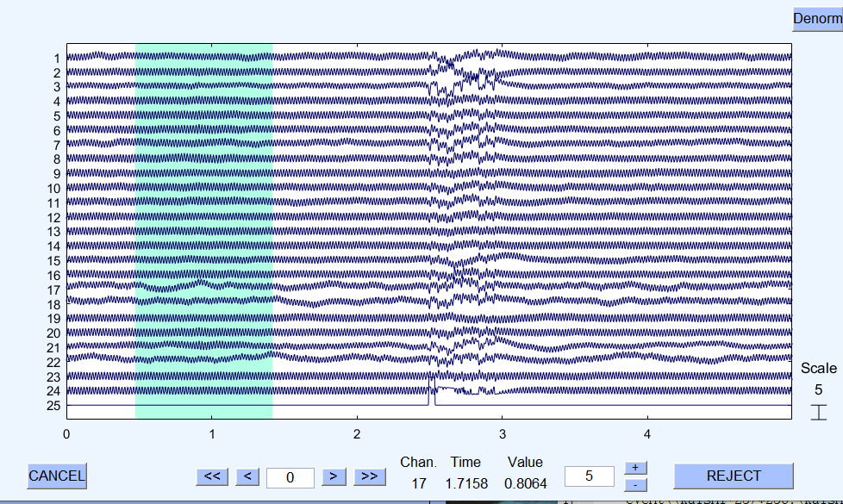Click channel label 13
This screenshot has width=843, height=504.
(53, 232)
